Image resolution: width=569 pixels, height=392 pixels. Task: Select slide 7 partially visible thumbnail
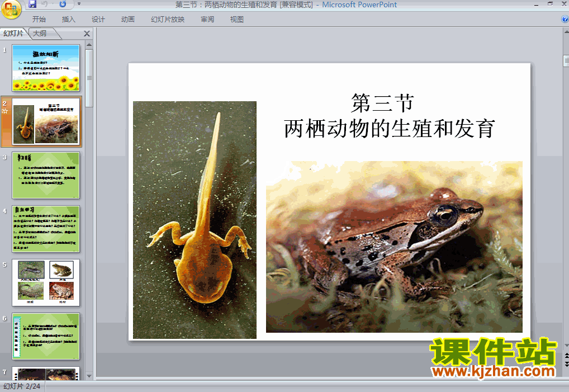(x=46, y=374)
